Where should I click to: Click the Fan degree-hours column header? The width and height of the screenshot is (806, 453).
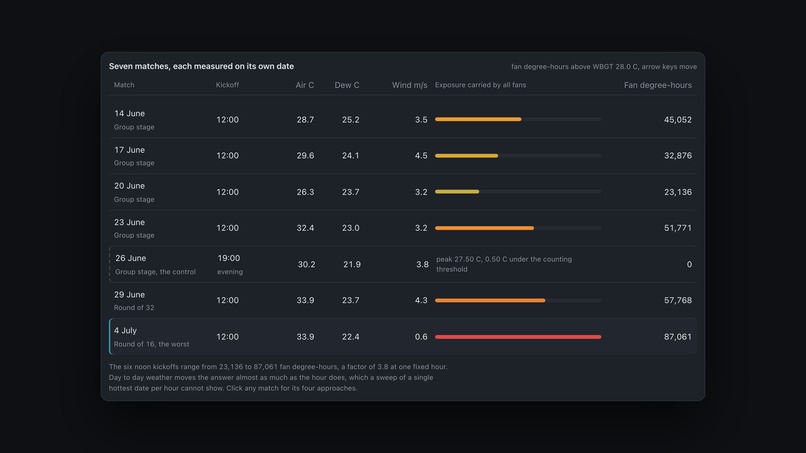click(658, 85)
